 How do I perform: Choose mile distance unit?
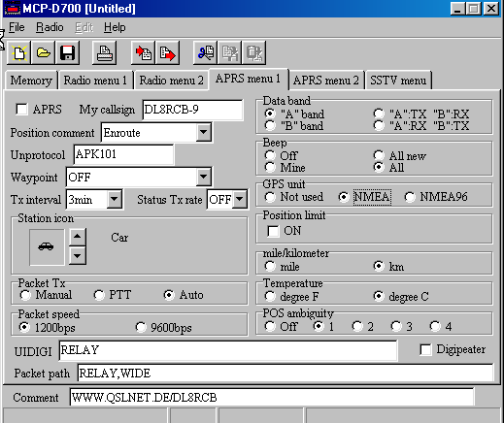click(x=270, y=266)
